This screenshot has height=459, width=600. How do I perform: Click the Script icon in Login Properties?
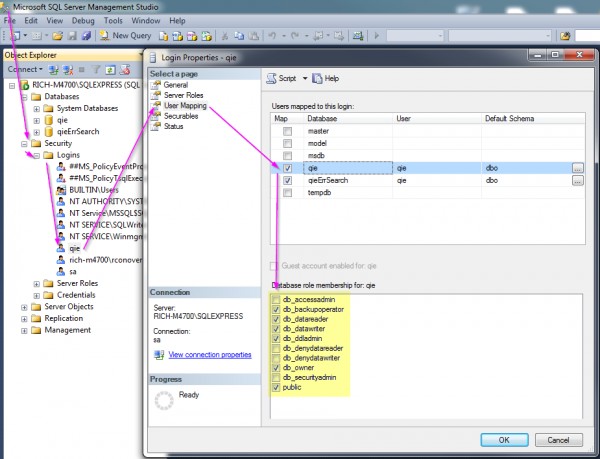coord(271,78)
